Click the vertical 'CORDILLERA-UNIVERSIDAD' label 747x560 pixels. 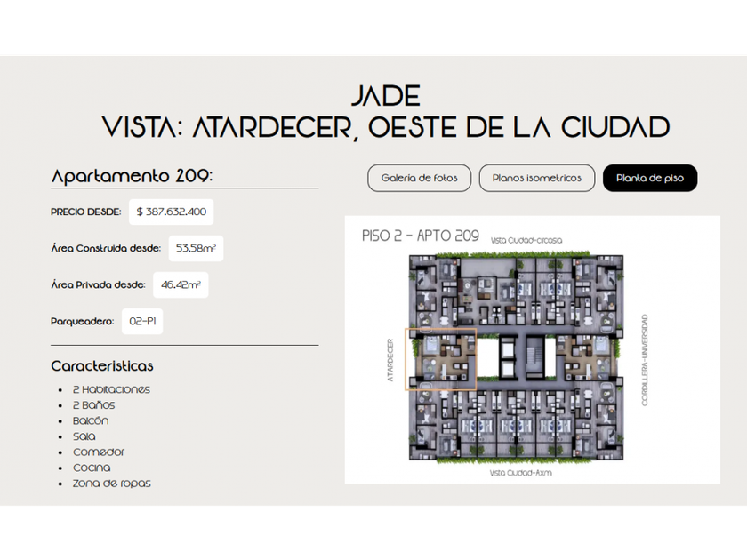tap(645, 360)
